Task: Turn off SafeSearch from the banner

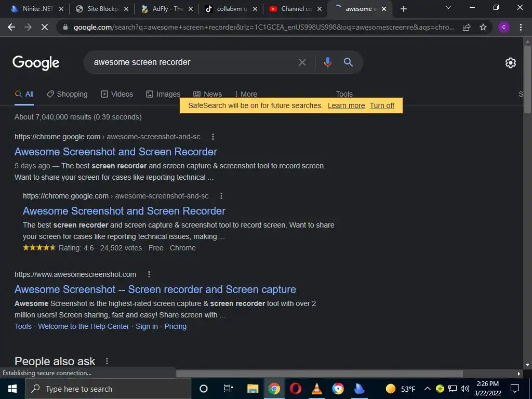Action: [382, 105]
